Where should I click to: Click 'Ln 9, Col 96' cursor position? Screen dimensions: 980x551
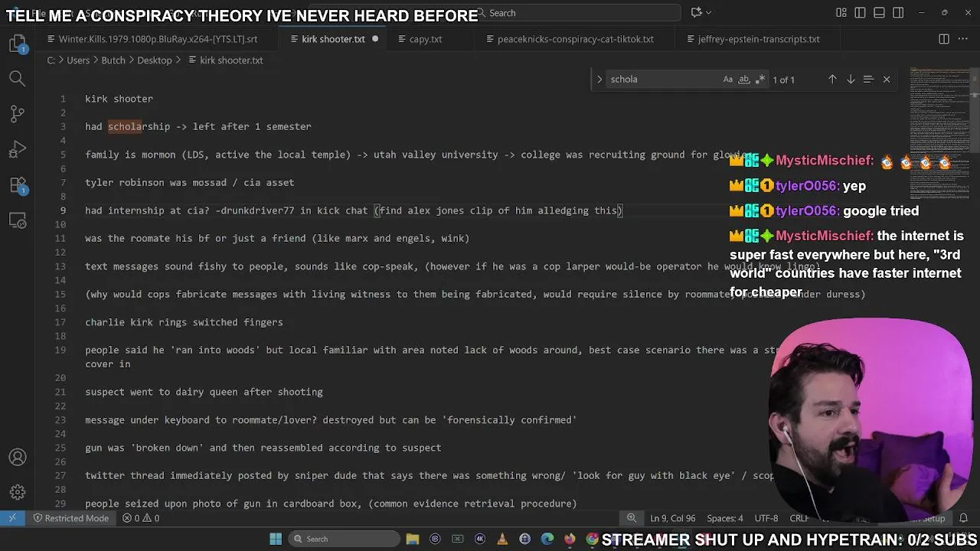[673, 518]
